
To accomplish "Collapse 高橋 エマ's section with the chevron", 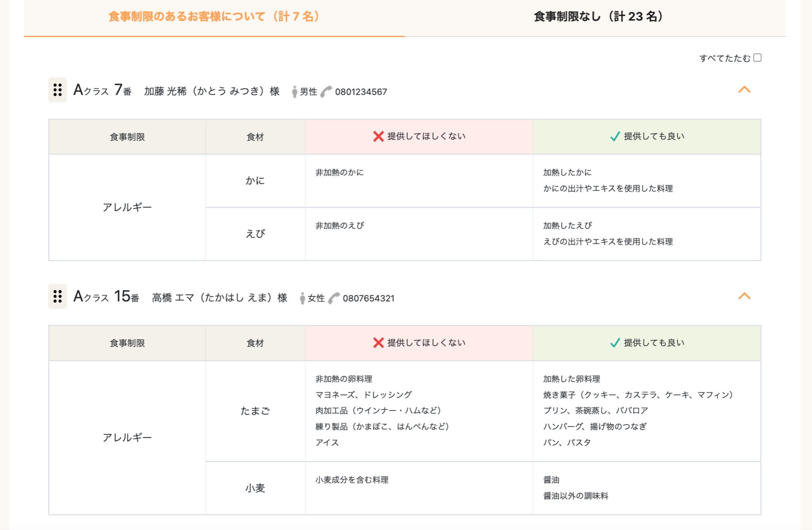I will tap(744, 296).
